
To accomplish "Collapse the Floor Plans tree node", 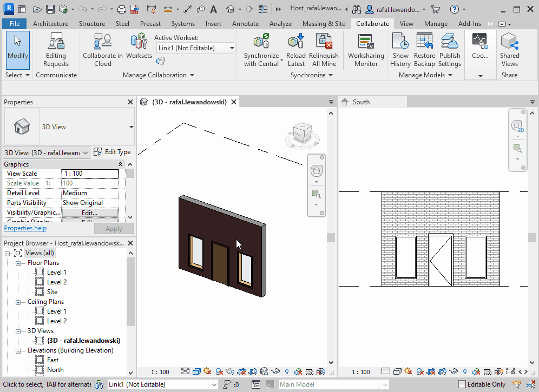I will pos(18,263).
